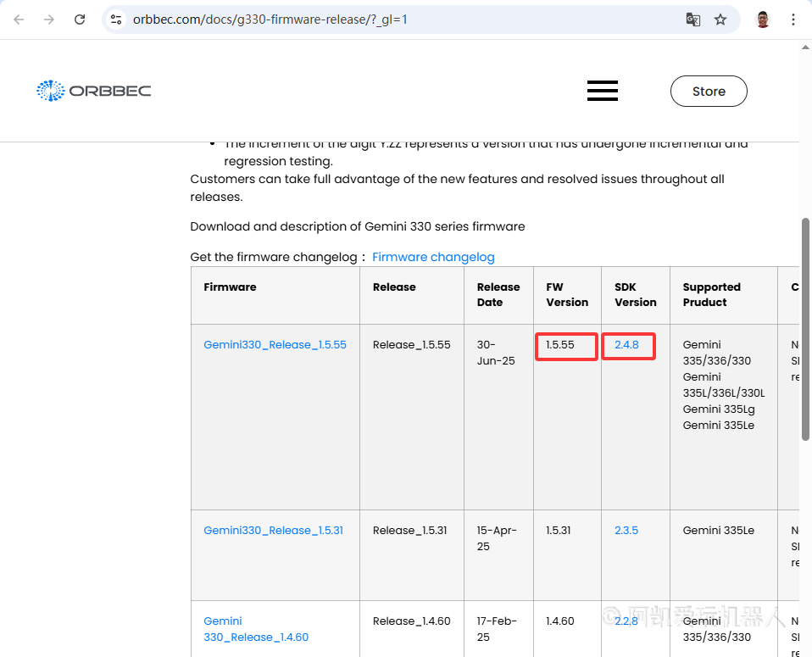Click the vertical page scrollbar
The image size is (812, 657).
[805, 329]
